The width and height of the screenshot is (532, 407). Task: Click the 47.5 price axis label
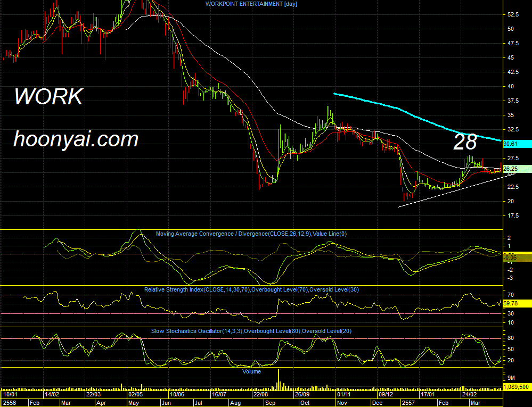[x=513, y=44]
